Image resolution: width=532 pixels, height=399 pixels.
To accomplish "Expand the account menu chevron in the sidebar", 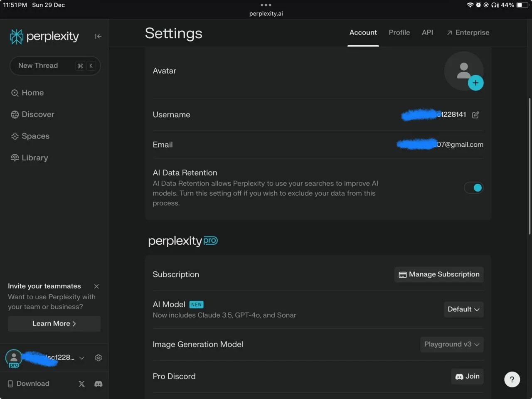I will tap(82, 358).
